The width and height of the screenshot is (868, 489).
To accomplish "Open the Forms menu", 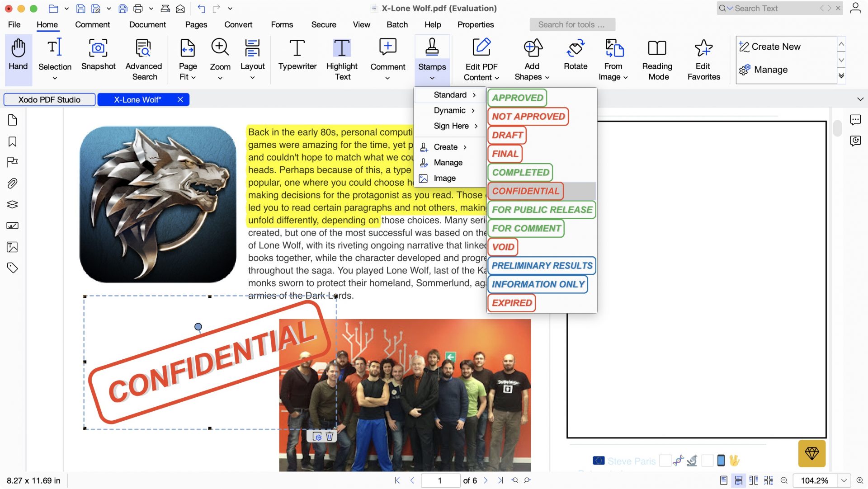I will coord(282,25).
